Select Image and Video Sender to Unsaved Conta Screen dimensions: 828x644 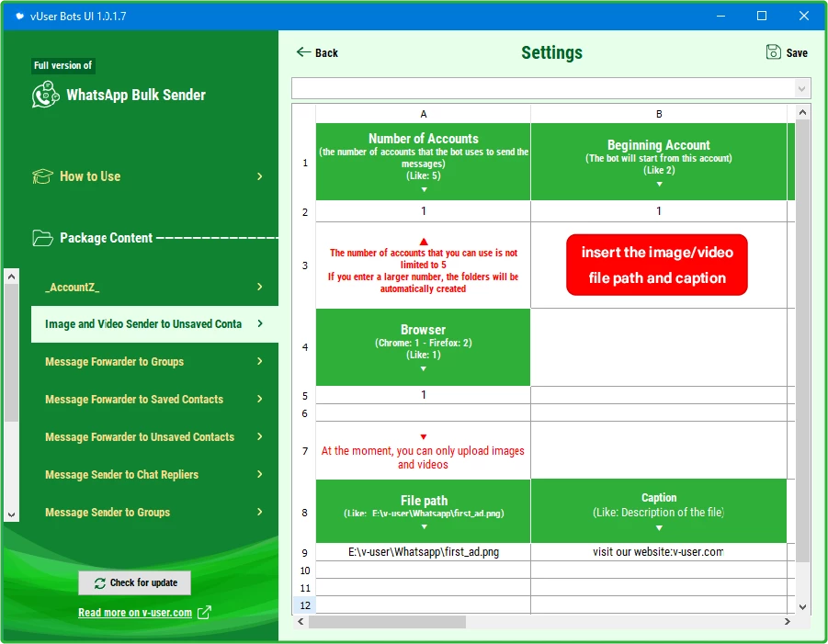(x=154, y=324)
